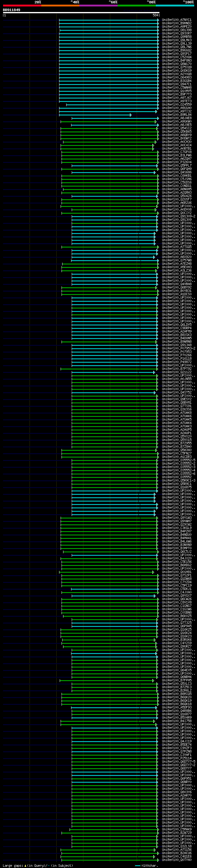
Task: Select the UniRef100_Q10MV5 label
Action: [176, 91]
